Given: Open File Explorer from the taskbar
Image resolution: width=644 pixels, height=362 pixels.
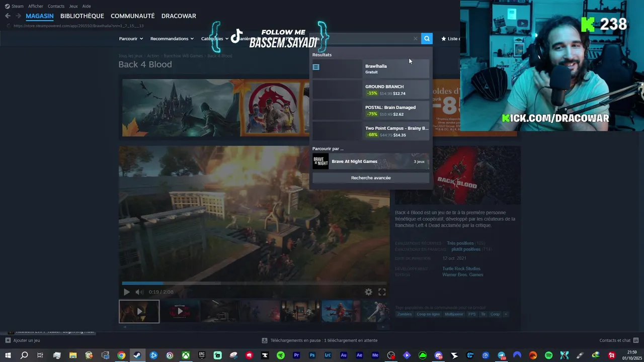Looking at the screenshot, I should point(73,355).
